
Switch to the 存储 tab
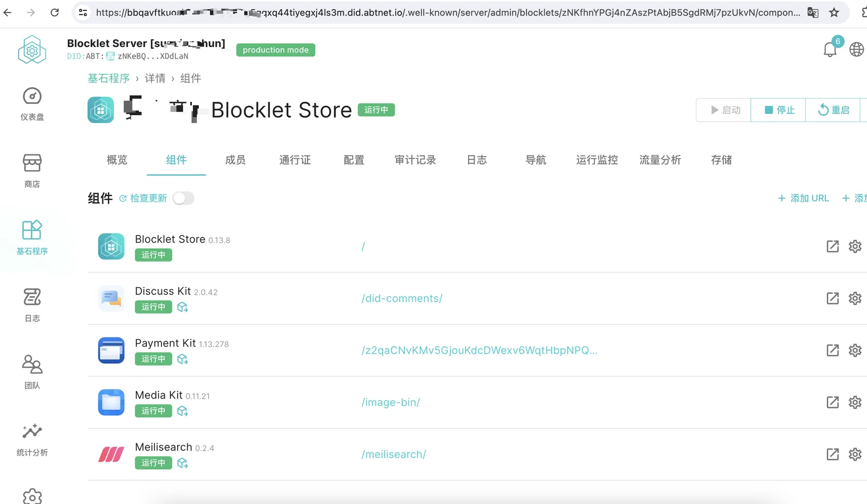click(x=721, y=160)
